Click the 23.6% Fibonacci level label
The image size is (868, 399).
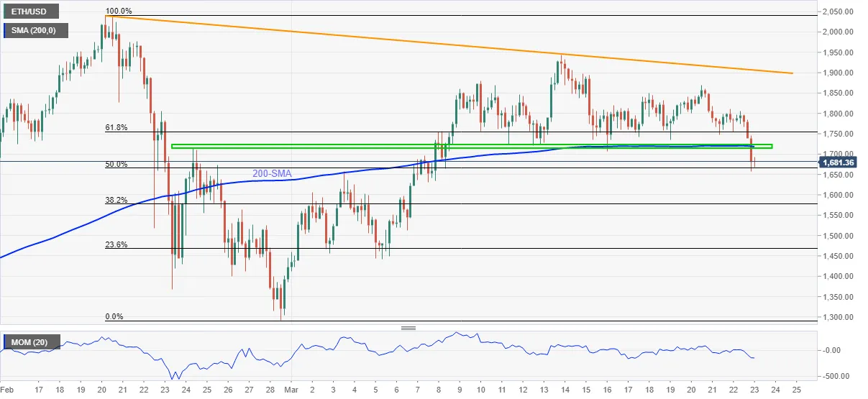(117, 244)
